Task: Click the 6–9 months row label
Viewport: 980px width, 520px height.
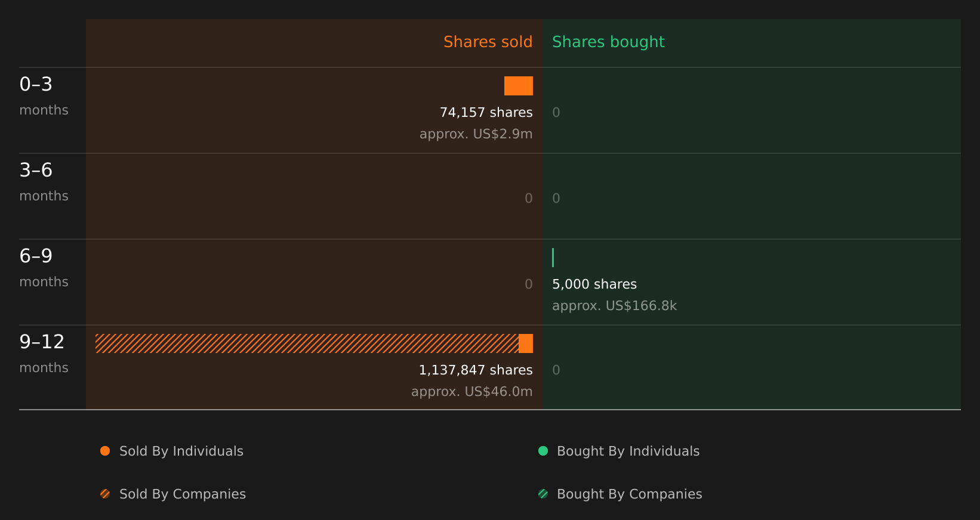Action: point(44,268)
